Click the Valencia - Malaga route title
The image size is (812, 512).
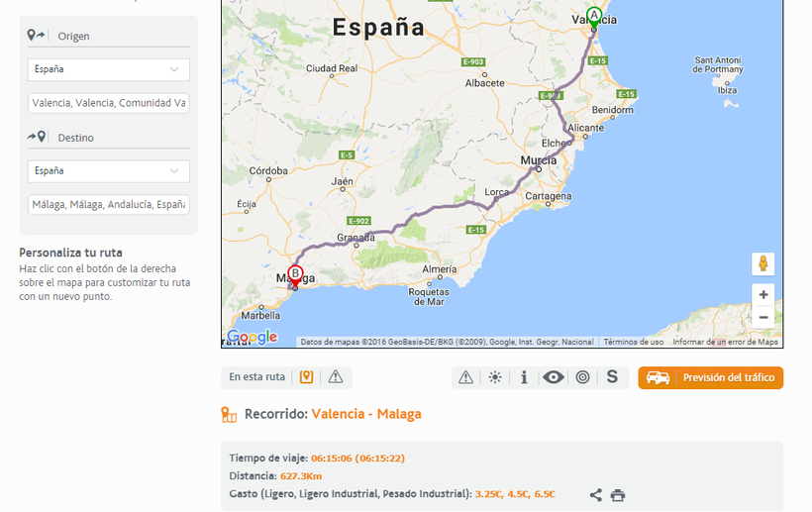pyautogui.click(x=366, y=414)
